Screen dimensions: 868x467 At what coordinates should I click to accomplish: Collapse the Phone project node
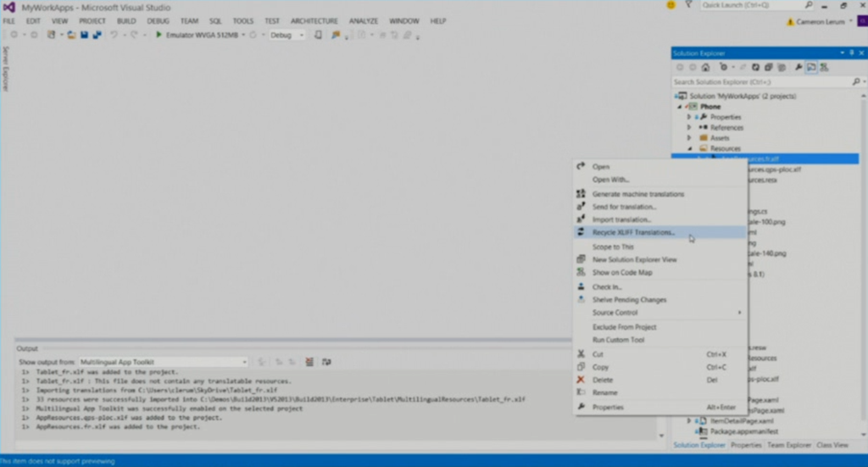click(x=680, y=107)
